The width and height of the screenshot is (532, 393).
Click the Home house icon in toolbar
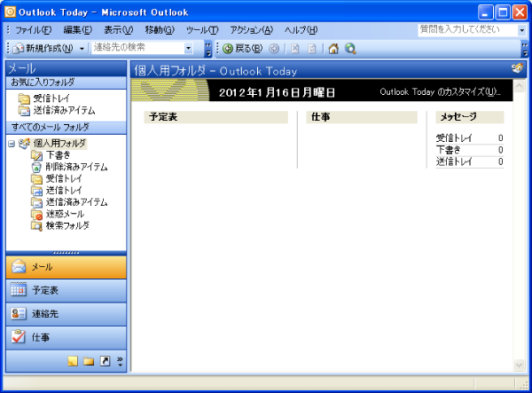[x=333, y=49]
